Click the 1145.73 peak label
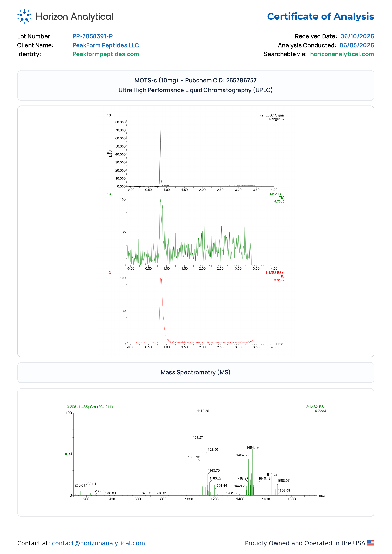Image resolution: width=392 pixels, height=554 pixels. [214, 470]
